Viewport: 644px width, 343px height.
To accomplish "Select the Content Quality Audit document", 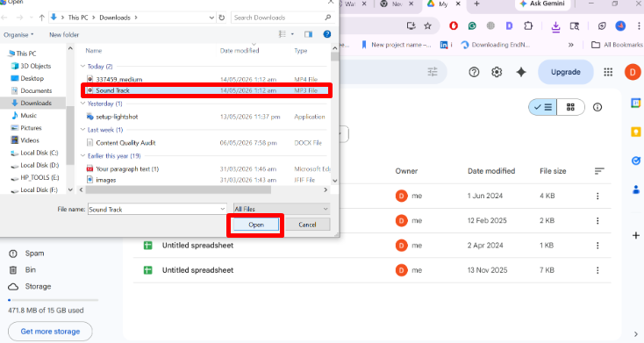I will (206, 143).
